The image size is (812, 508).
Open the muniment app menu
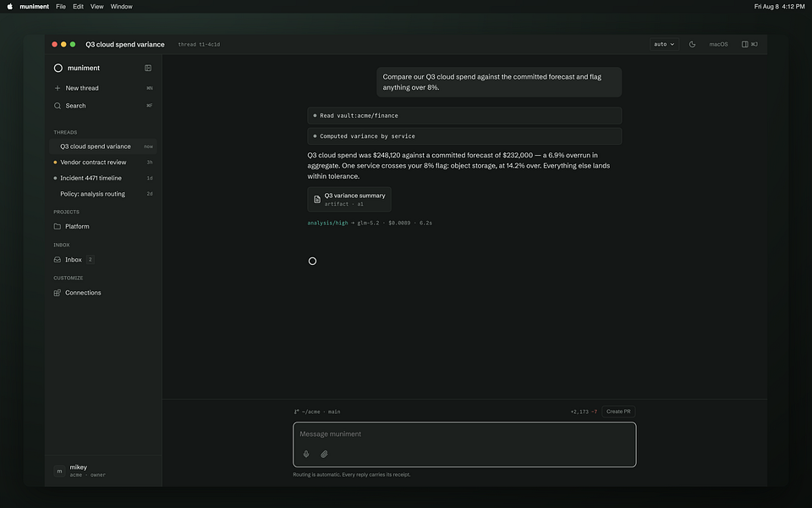[34, 7]
